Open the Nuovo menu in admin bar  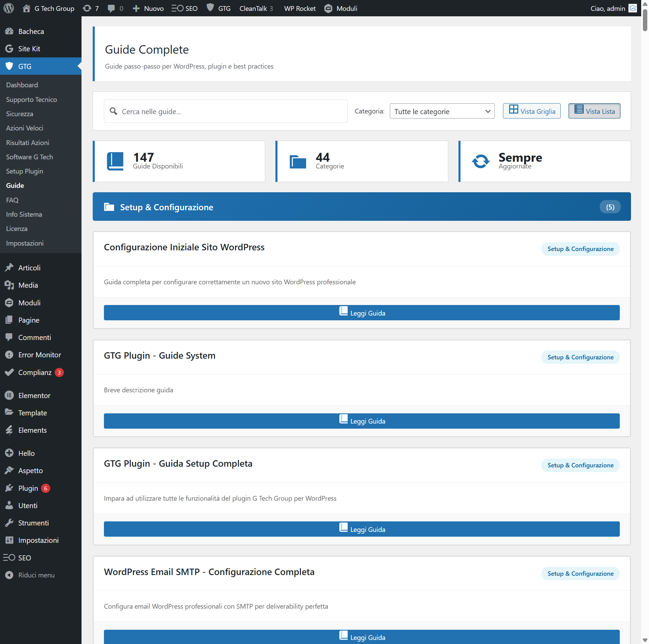(x=148, y=8)
